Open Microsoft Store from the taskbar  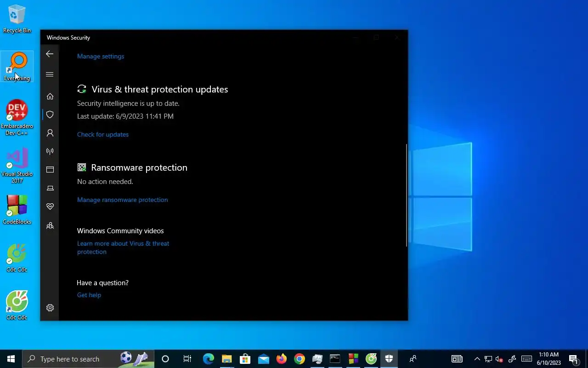tap(245, 359)
